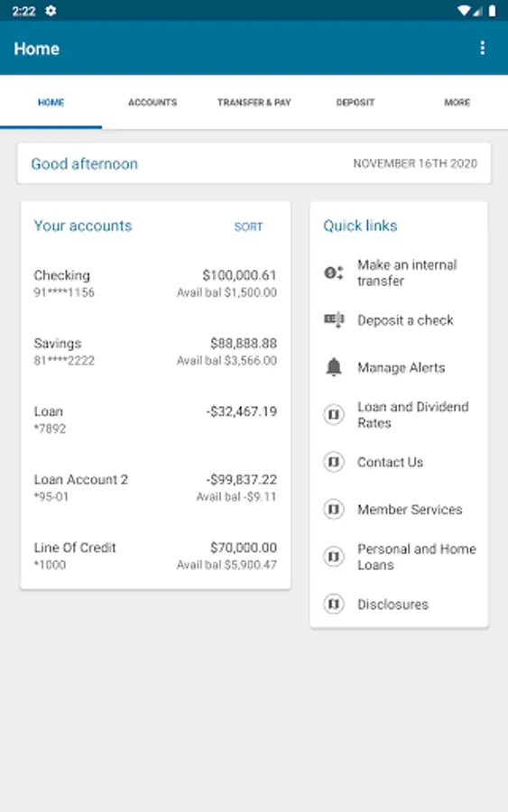Open the Checking account ending 1156

point(155,283)
